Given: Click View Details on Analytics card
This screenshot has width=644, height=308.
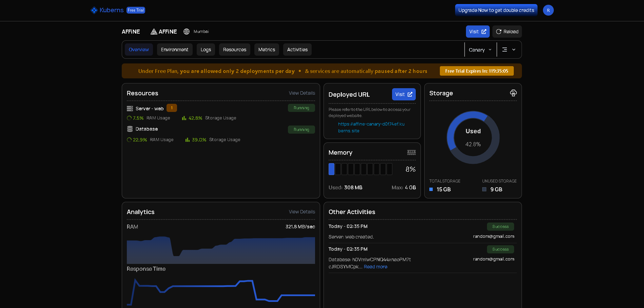Looking at the screenshot, I should pos(302,211).
